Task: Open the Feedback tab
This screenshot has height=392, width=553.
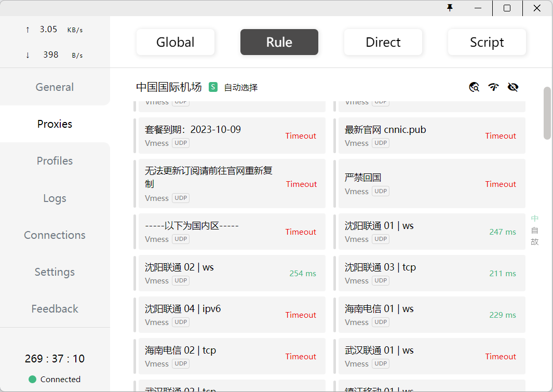Action: [55, 309]
